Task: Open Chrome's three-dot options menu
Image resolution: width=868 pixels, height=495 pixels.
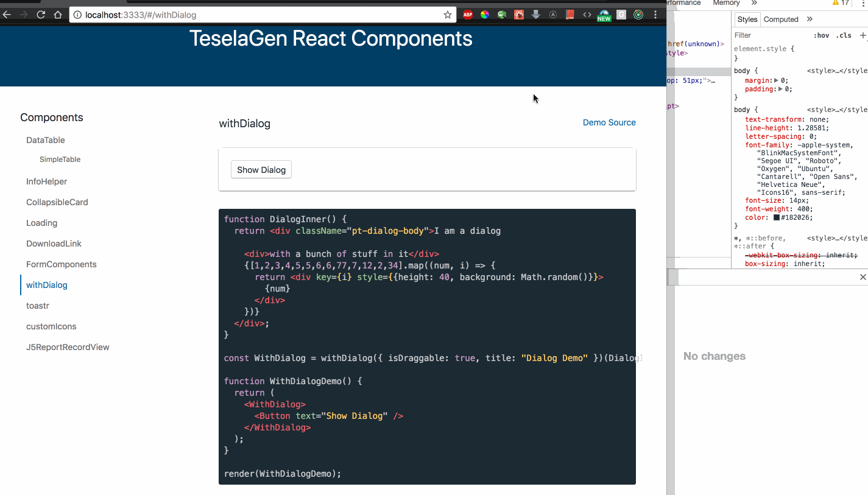Action: pos(655,14)
